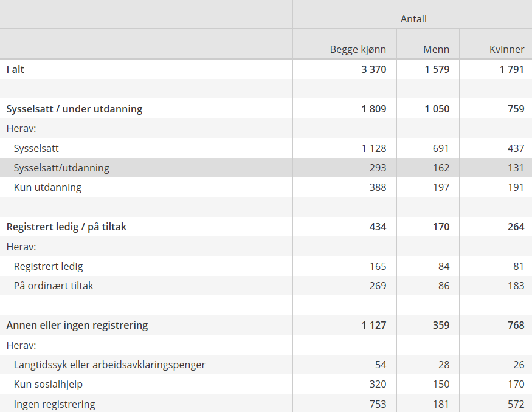Click the 'Antall' column group header
The image size is (532, 412).
pos(413,19)
